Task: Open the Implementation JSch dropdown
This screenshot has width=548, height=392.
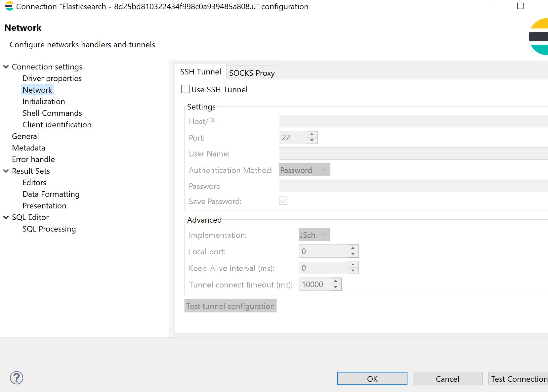Action: point(314,235)
